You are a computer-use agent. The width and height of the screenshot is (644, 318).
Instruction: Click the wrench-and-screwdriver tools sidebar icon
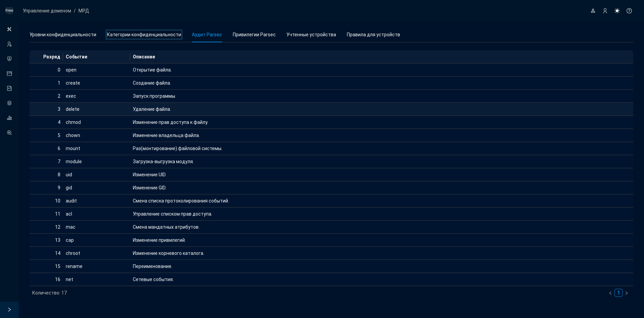coord(9,29)
